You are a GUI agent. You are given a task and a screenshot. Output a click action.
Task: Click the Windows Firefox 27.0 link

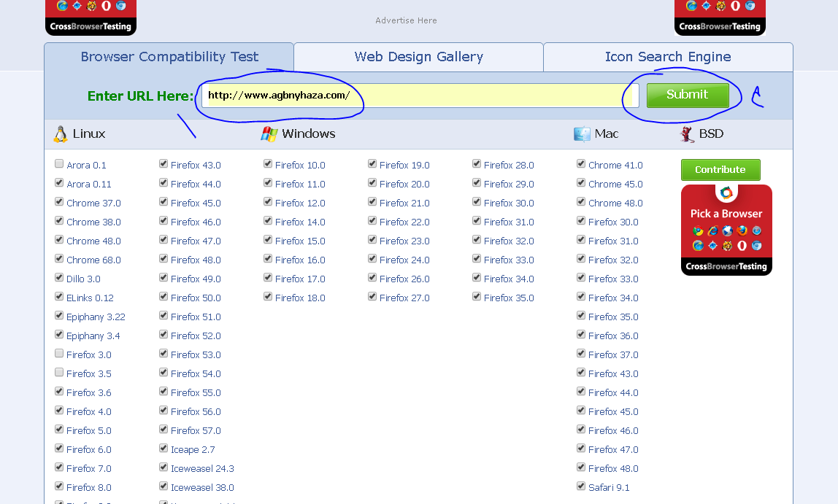(x=404, y=298)
